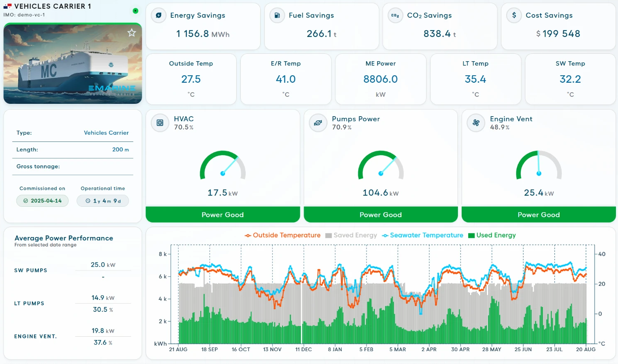The height and width of the screenshot is (364, 618).
Task: Click Pumps Power percentage 70.9%
Action: [x=342, y=127]
